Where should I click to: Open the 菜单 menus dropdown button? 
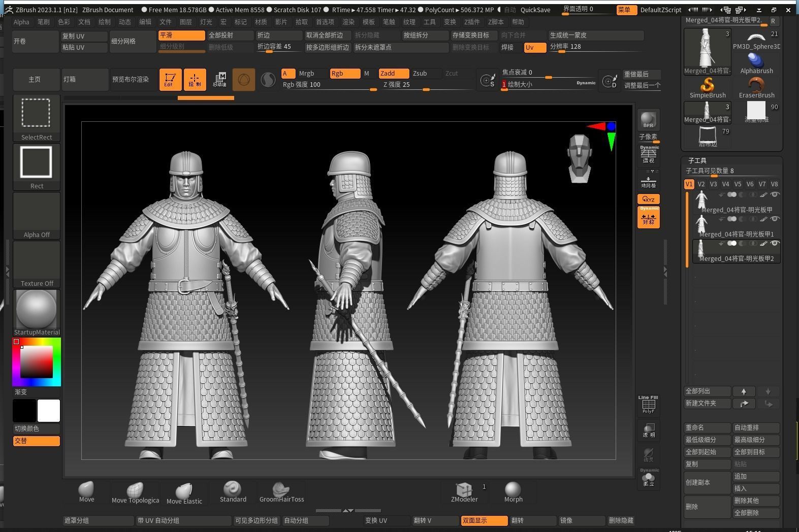click(x=626, y=10)
